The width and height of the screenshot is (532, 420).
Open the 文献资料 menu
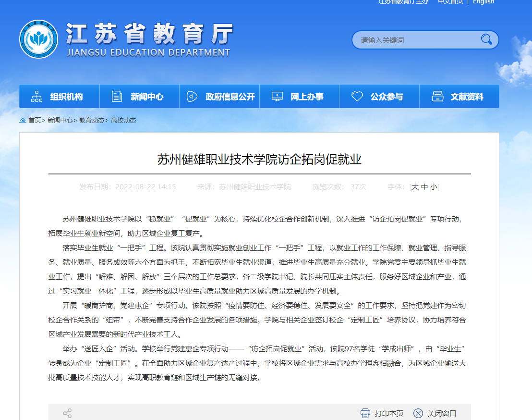click(x=467, y=97)
